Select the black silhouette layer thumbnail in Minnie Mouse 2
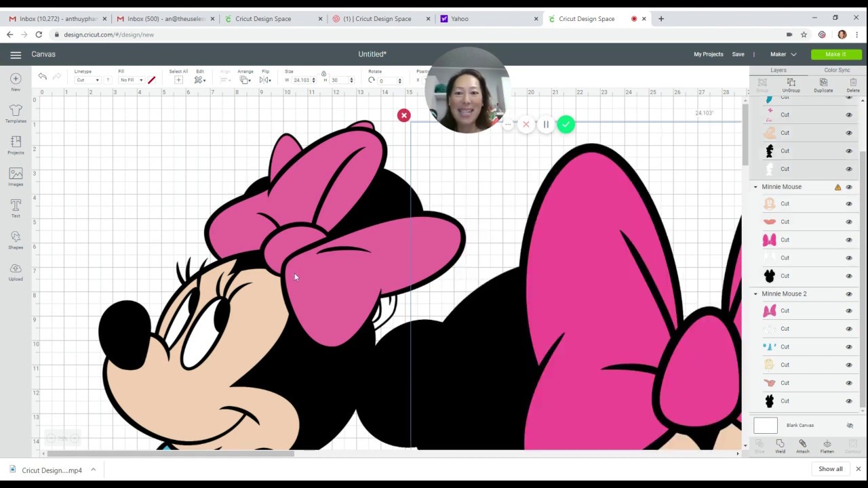This screenshot has width=868, height=488. [x=769, y=401]
